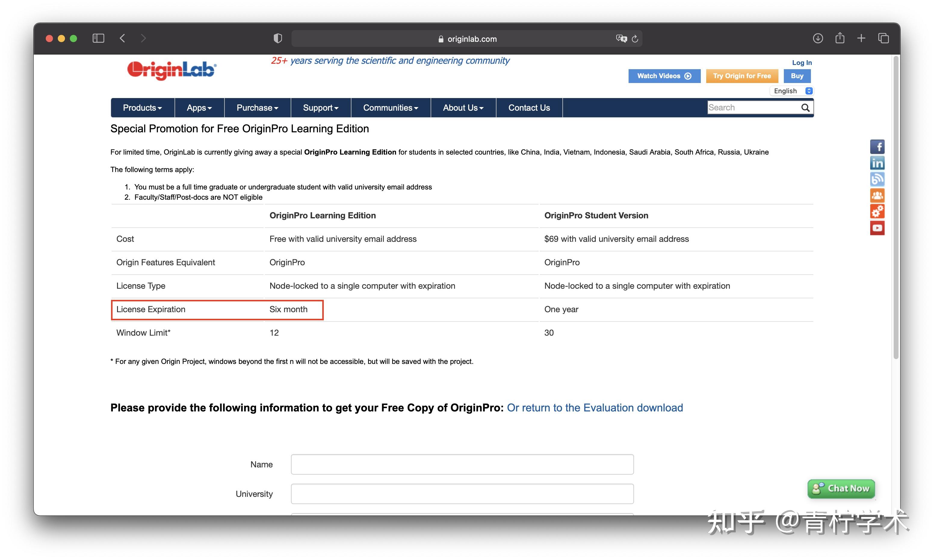Open the Facebook social icon
This screenshot has width=934, height=560.
pos(877,147)
